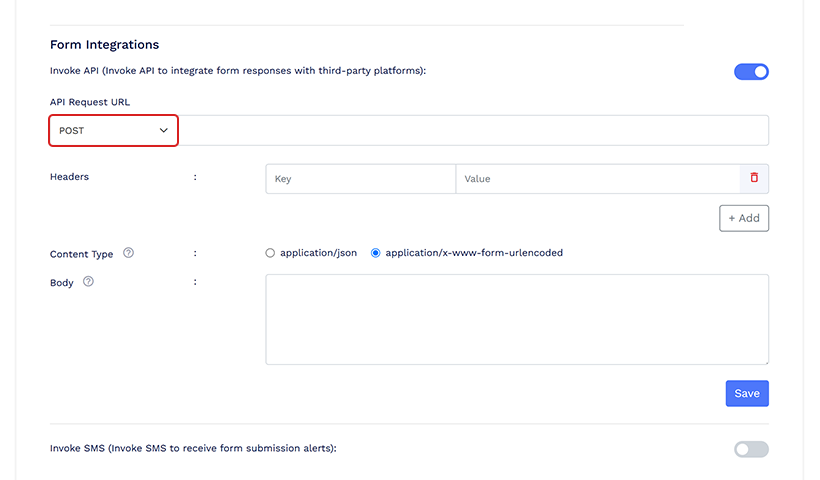
Task: Click the Content Type help question mark
Action: pos(128,253)
